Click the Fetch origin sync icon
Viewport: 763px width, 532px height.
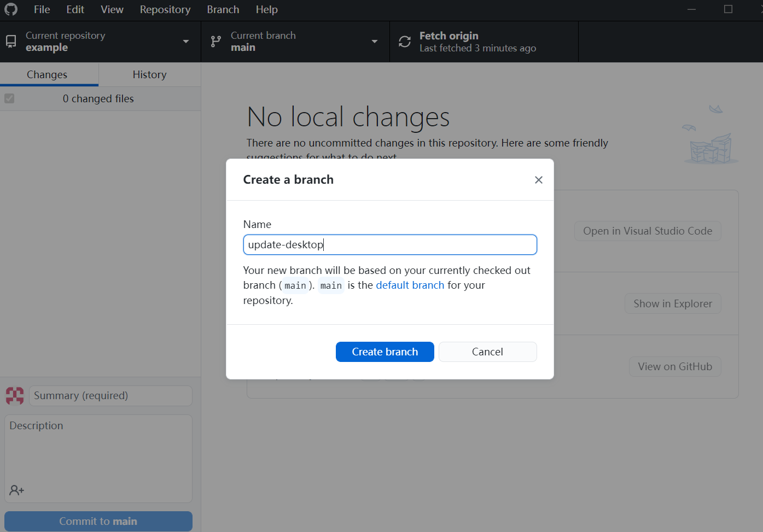[405, 42]
